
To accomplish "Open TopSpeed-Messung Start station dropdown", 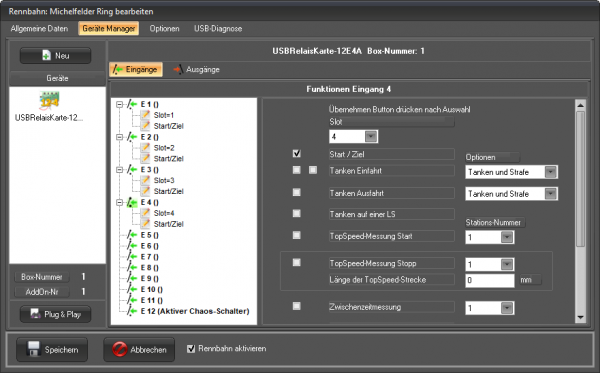I will (507, 238).
